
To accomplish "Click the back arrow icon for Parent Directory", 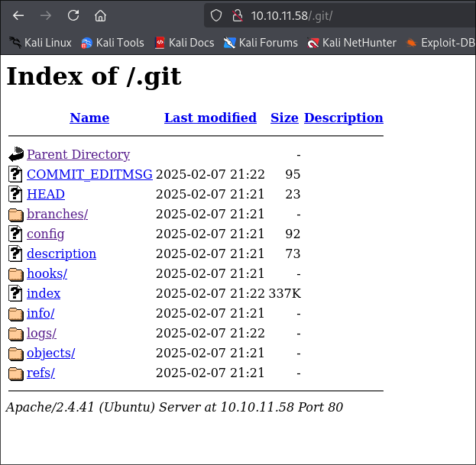I will pyautogui.click(x=16, y=154).
